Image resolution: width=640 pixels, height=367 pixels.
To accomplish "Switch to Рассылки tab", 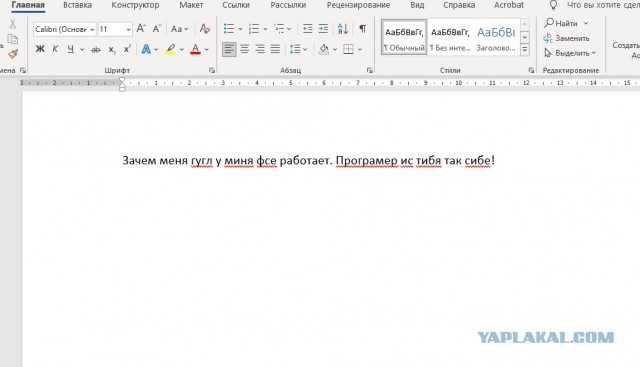I will coord(288,5).
